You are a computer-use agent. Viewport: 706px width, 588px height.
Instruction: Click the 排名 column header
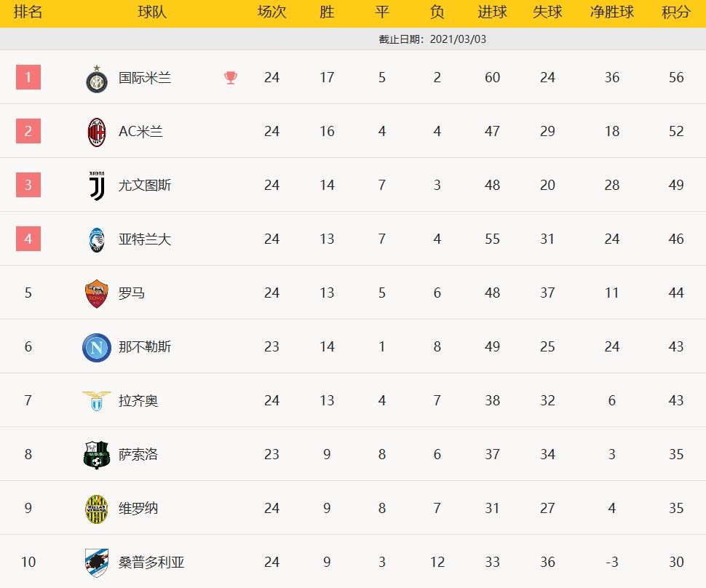tap(28, 12)
